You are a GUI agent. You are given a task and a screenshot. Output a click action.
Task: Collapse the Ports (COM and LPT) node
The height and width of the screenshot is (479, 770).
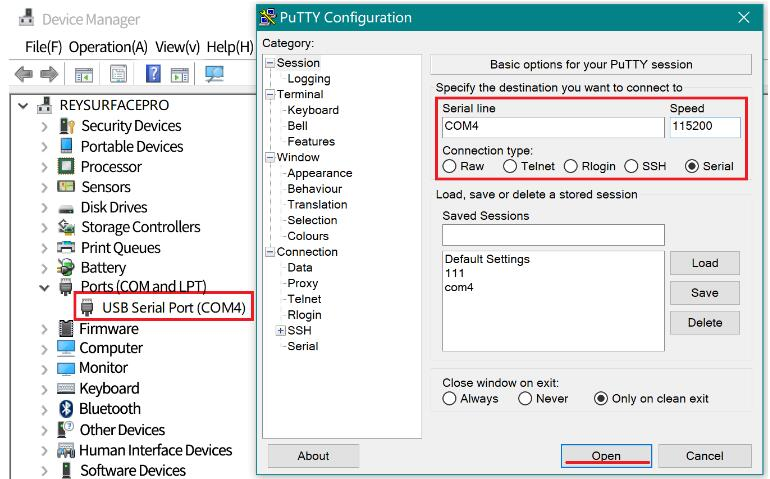click(x=44, y=288)
